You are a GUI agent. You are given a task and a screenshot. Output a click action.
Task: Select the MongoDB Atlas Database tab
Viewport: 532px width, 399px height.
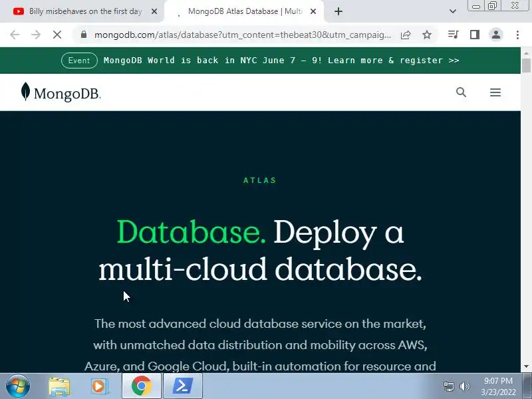tap(244, 11)
